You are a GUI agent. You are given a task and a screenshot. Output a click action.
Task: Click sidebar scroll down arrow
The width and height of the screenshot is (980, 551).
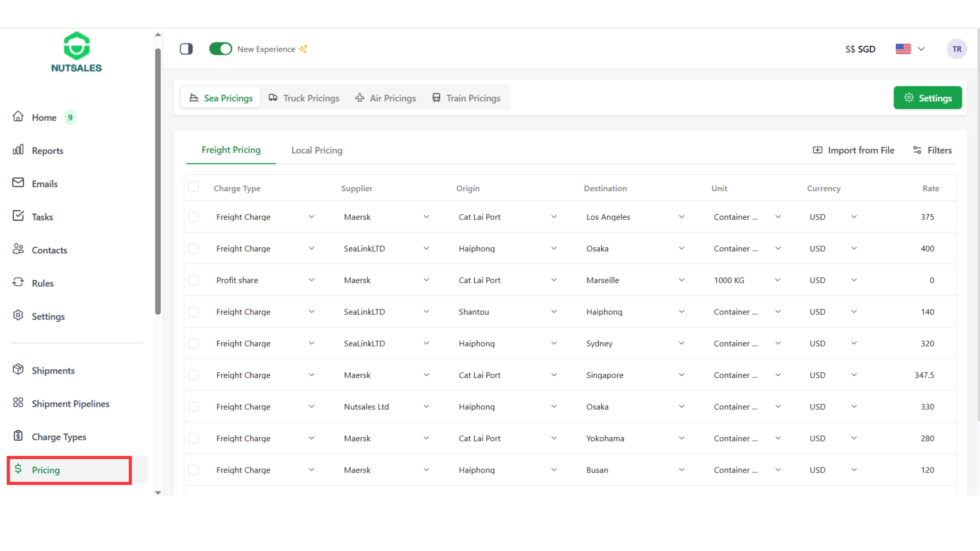pos(158,492)
